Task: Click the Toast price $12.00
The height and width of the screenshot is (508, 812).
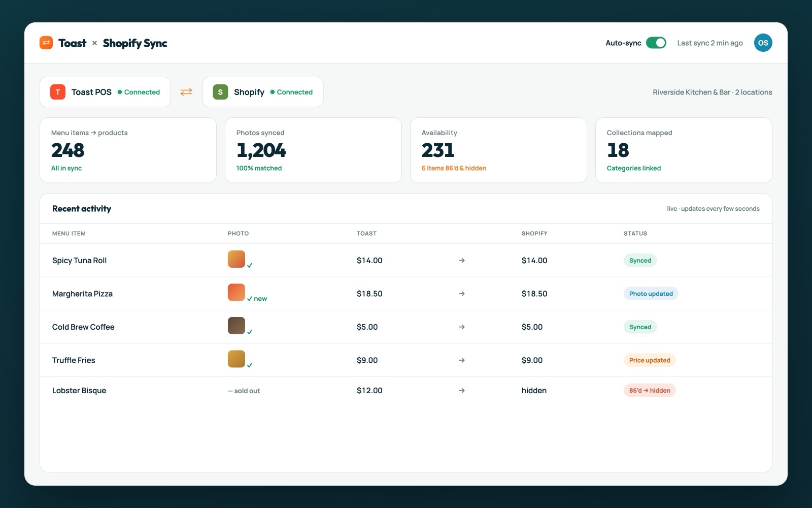Action: 369,391
